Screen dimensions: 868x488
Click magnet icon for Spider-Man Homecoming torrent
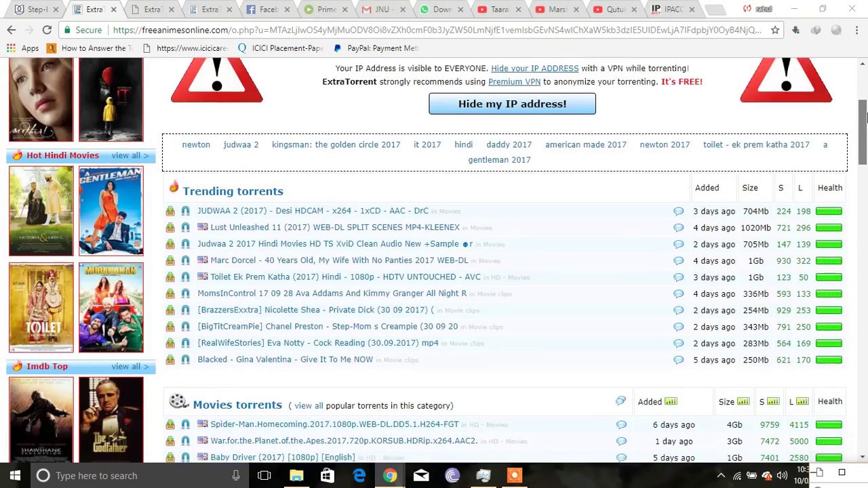coord(185,425)
